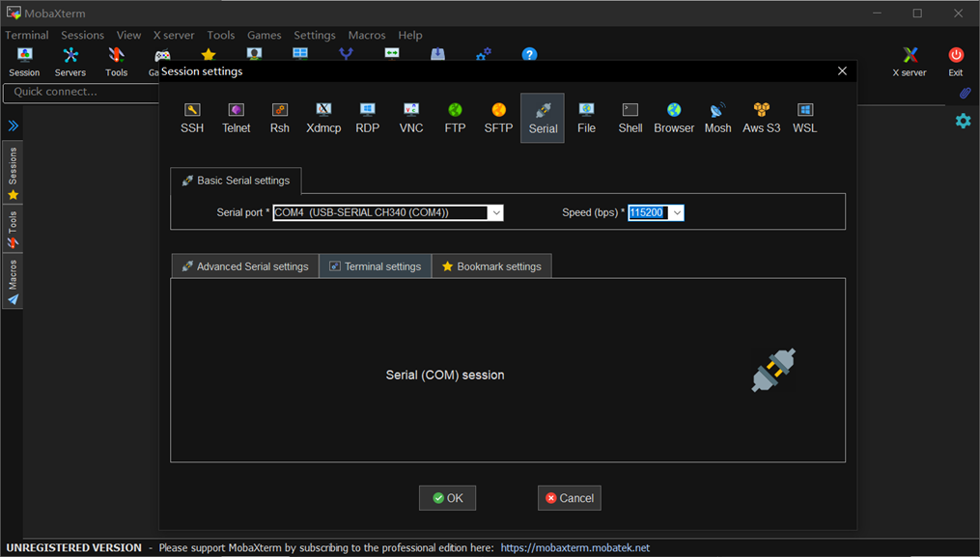The image size is (980, 557).
Task: Click the Cancel button
Action: pyautogui.click(x=570, y=498)
